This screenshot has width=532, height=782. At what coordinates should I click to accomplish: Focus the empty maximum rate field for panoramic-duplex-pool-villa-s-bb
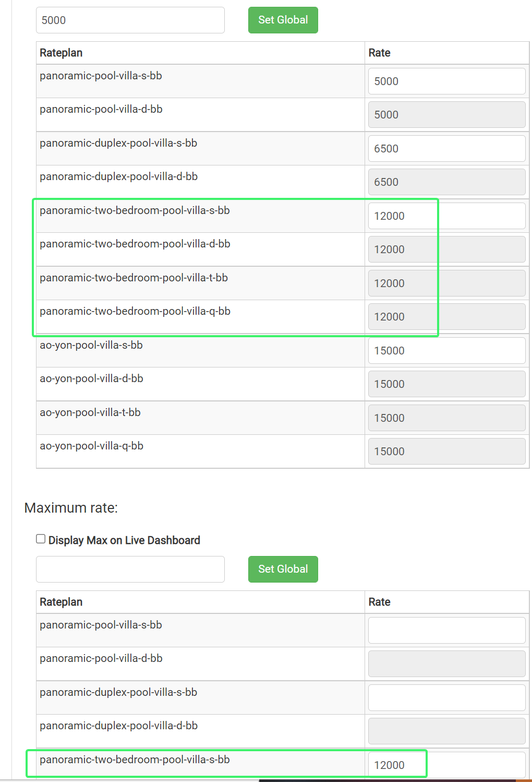[x=446, y=698]
